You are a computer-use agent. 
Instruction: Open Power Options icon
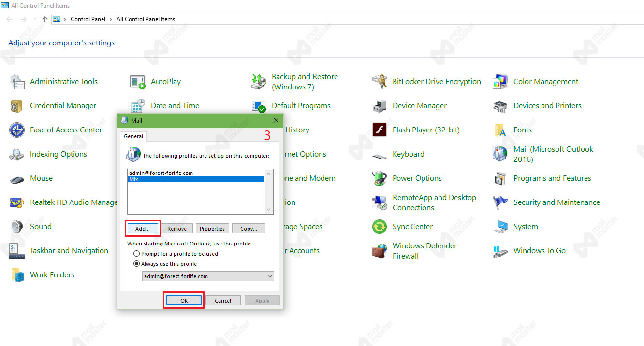click(x=380, y=178)
